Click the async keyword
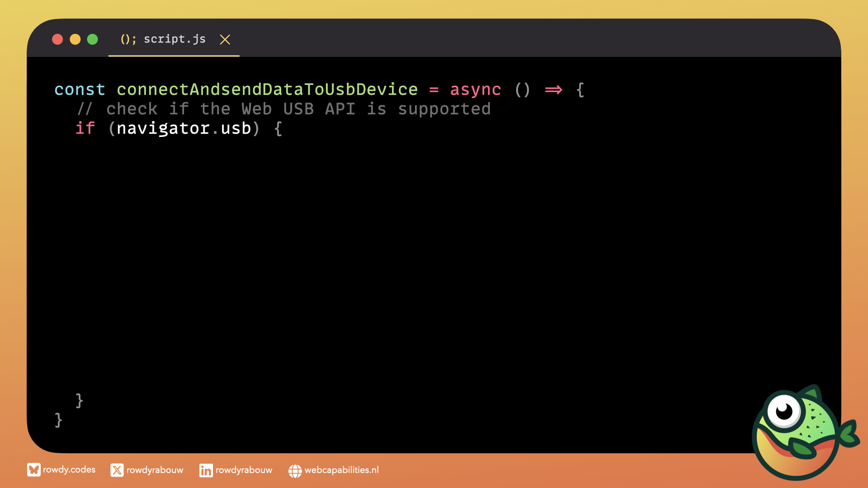The image size is (868, 488). pos(475,89)
